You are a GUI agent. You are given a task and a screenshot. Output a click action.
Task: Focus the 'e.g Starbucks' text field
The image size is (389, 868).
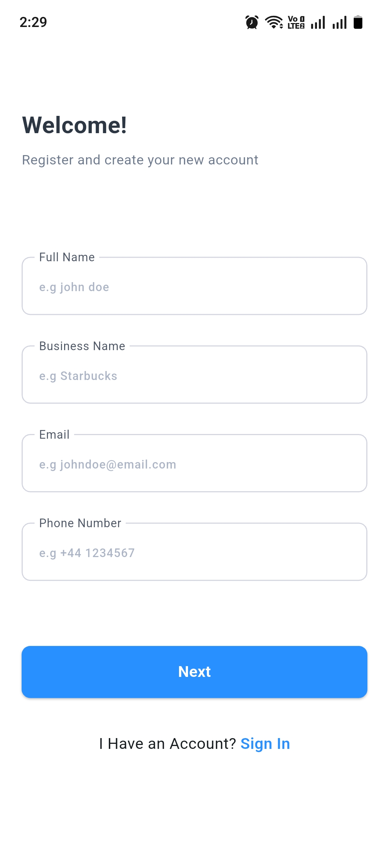click(x=194, y=376)
